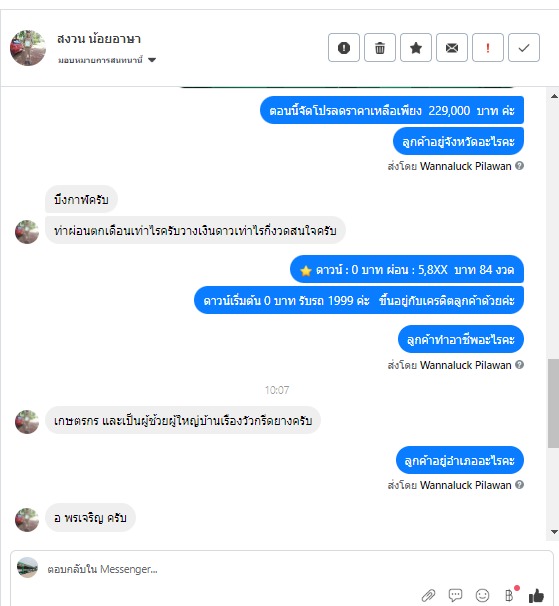Screen dimensions: 559x606
Task: Mark conversation unread with envelope icon
Action: click(x=452, y=48)
